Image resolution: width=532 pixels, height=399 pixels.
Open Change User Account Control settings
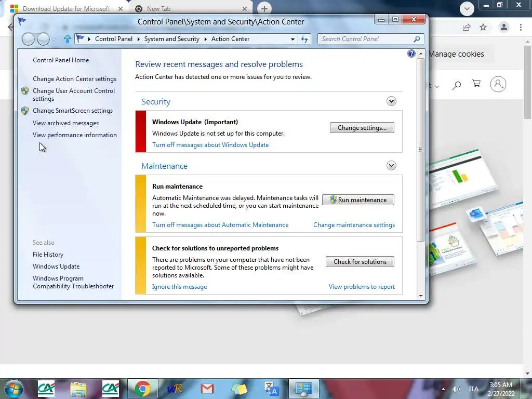74,95
